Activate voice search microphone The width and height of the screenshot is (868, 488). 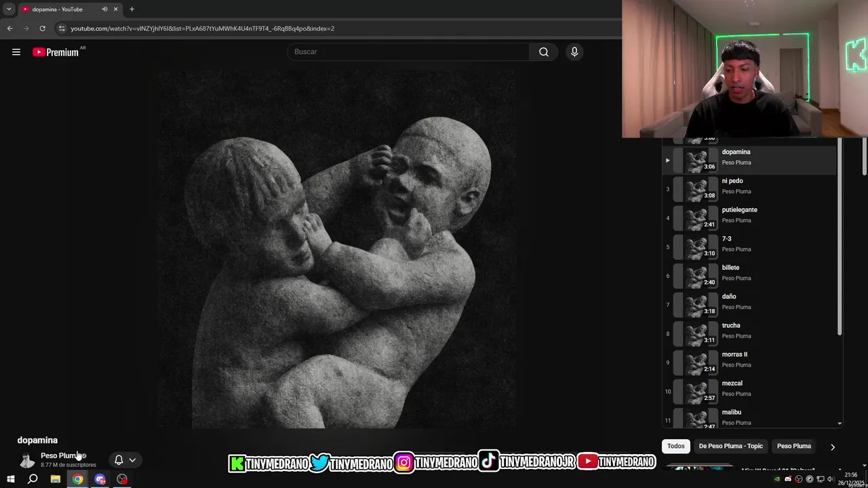574,52
